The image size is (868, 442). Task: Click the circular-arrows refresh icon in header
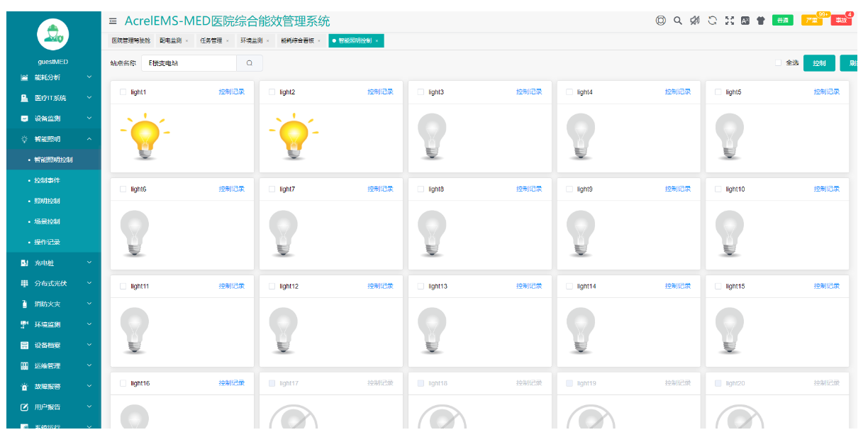713,21
